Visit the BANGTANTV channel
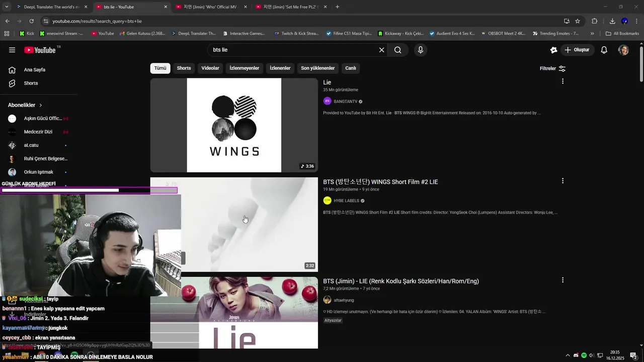The width and height of the screenshot is (644, 362). (x=346, y=102)
